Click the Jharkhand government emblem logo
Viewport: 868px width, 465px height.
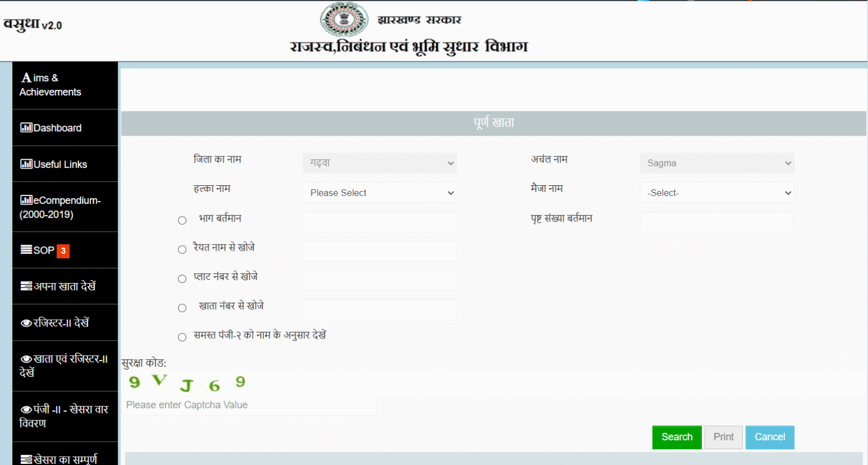(344, 19)
